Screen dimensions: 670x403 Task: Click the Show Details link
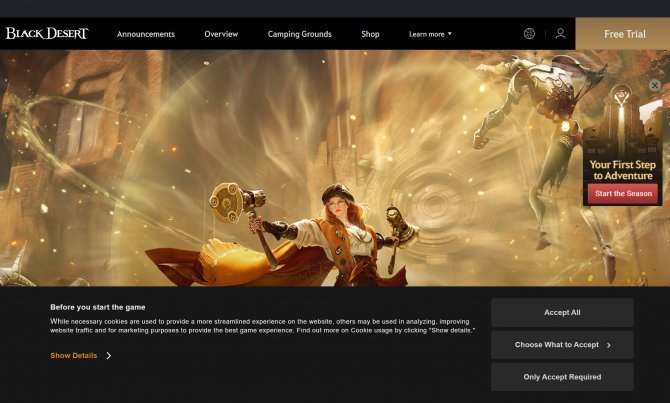[x=73, y=356]
